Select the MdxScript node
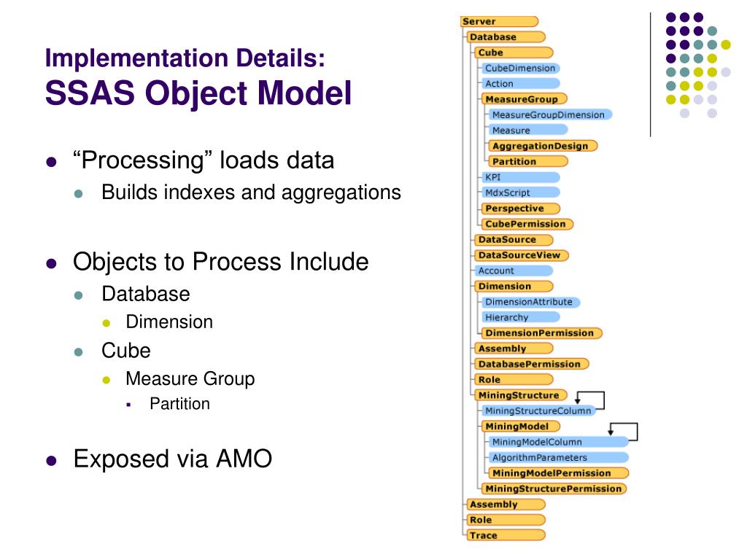The width and height of the screenshot is (747, 560). coord(521,192)
